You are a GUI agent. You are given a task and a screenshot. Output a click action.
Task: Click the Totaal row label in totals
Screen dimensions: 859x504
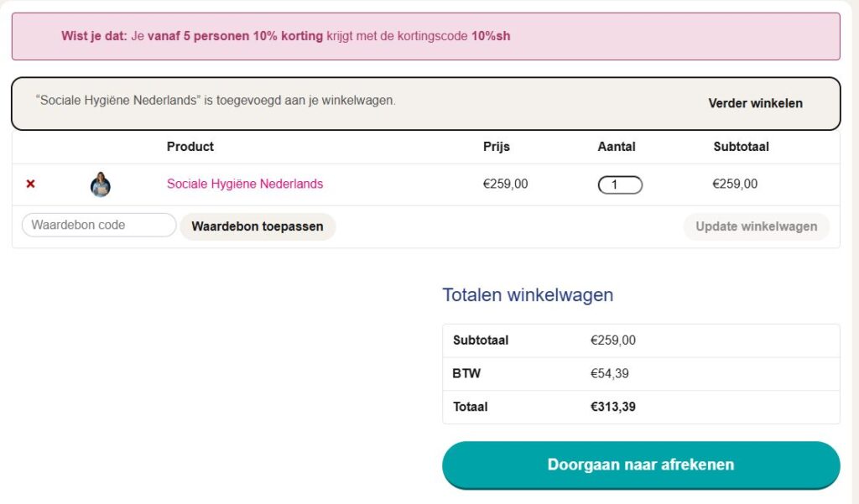[470, 407]
